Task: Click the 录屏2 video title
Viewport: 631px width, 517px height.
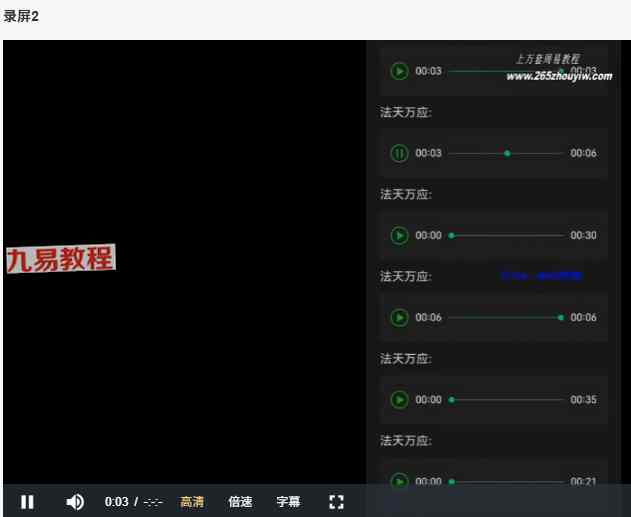Action: [x=21, y=17]
